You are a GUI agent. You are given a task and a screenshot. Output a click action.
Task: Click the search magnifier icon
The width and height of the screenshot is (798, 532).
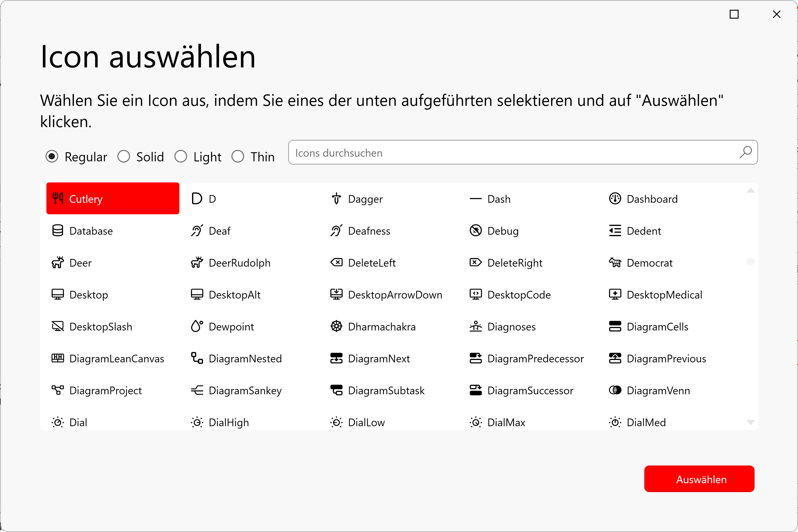[x=745, y=152]
